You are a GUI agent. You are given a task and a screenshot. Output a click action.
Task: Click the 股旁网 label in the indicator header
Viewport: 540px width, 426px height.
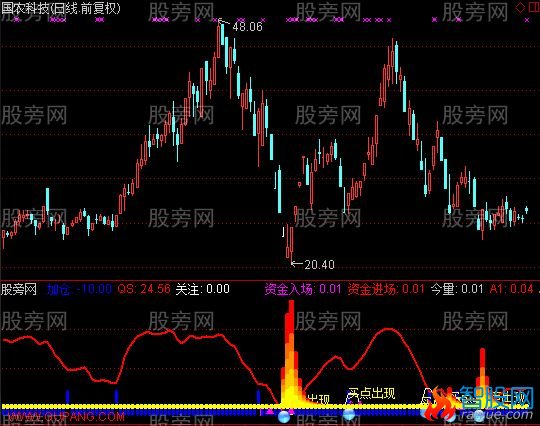point(19,289)
